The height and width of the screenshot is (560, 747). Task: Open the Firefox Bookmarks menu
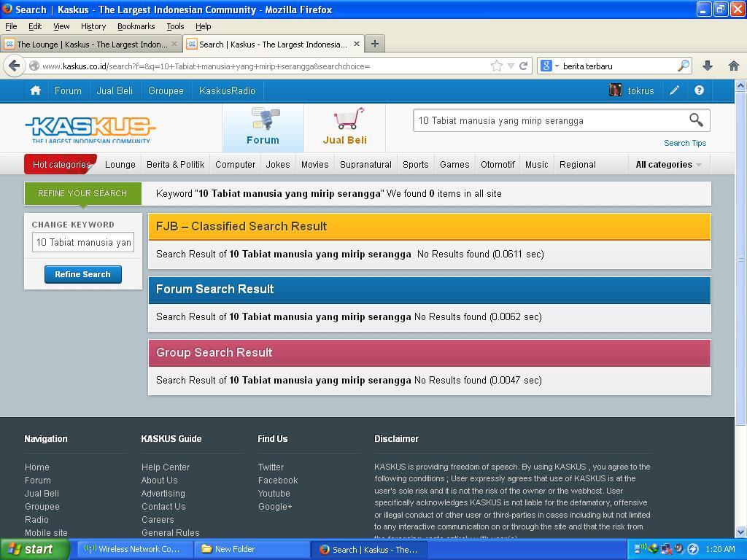[136, 26]
